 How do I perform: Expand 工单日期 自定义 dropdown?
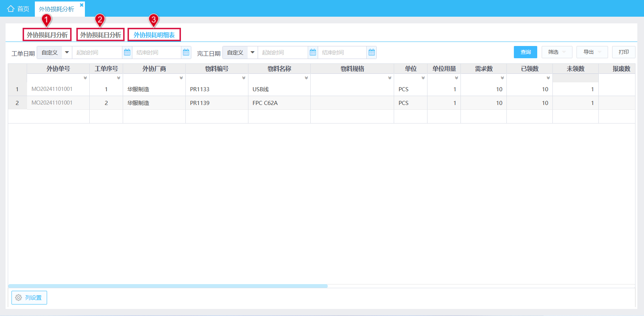67,52
